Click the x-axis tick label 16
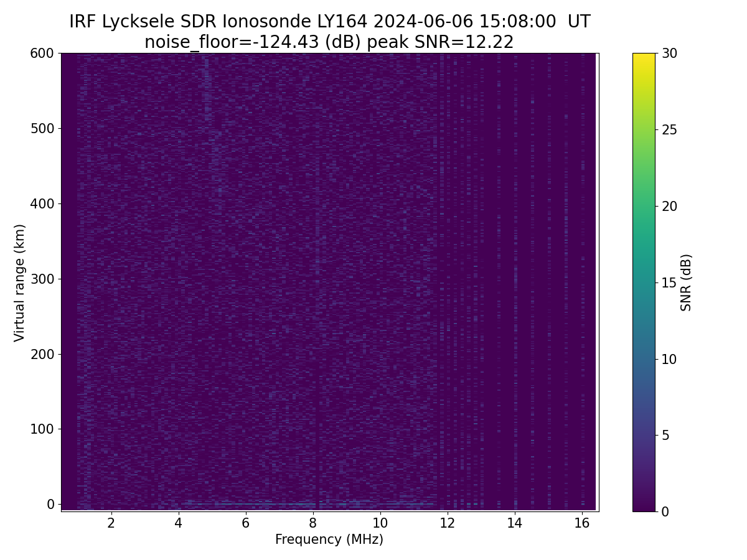Screen dimensions: 747x560 tap(581, 523)
